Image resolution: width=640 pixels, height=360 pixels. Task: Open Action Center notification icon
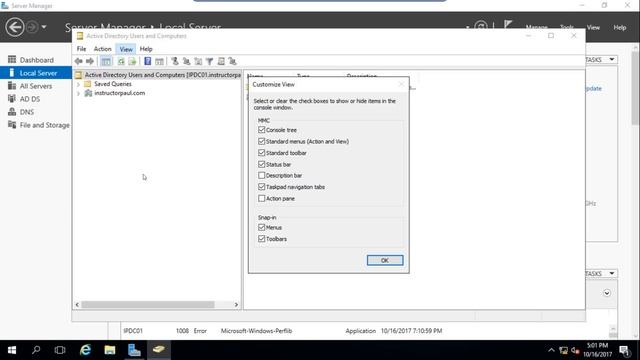(x=624, y=350)
